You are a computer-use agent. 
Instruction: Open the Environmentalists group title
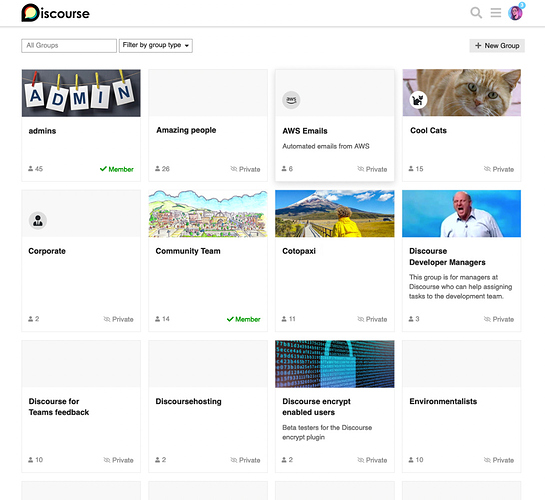443,401
